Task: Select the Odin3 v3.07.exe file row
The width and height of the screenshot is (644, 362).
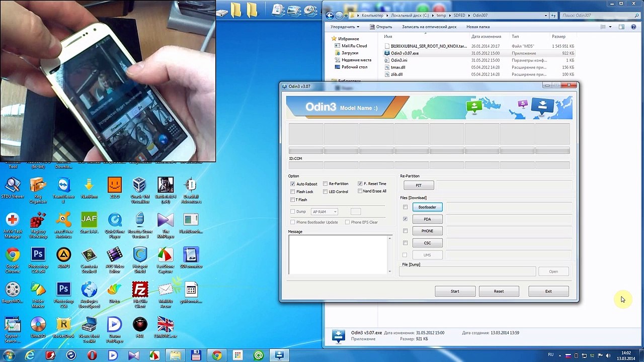Action: tap(479, 53)
